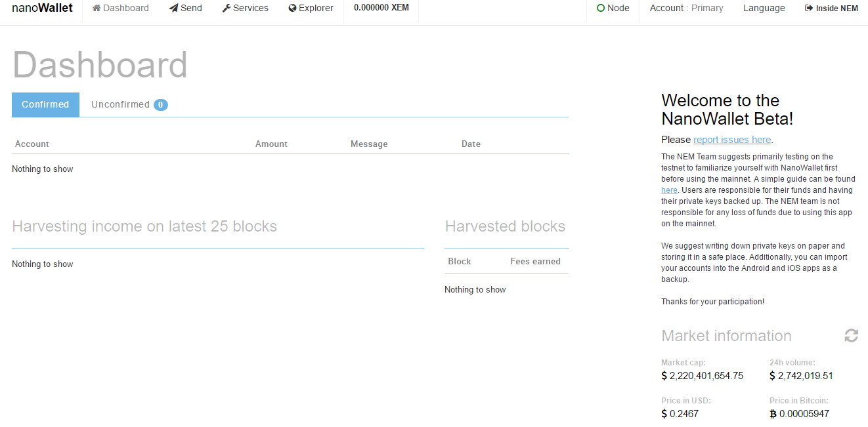
Task: Click the Message column header
Action: [369, 144]
